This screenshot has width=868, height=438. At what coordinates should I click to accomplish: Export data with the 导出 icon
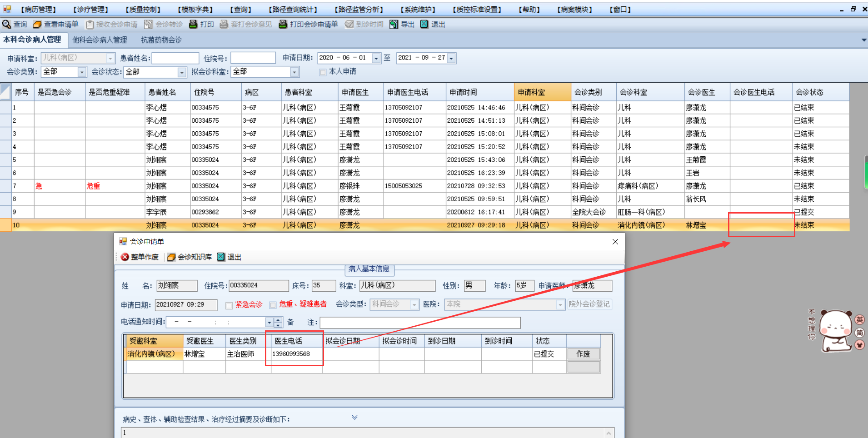coord(394,24)
